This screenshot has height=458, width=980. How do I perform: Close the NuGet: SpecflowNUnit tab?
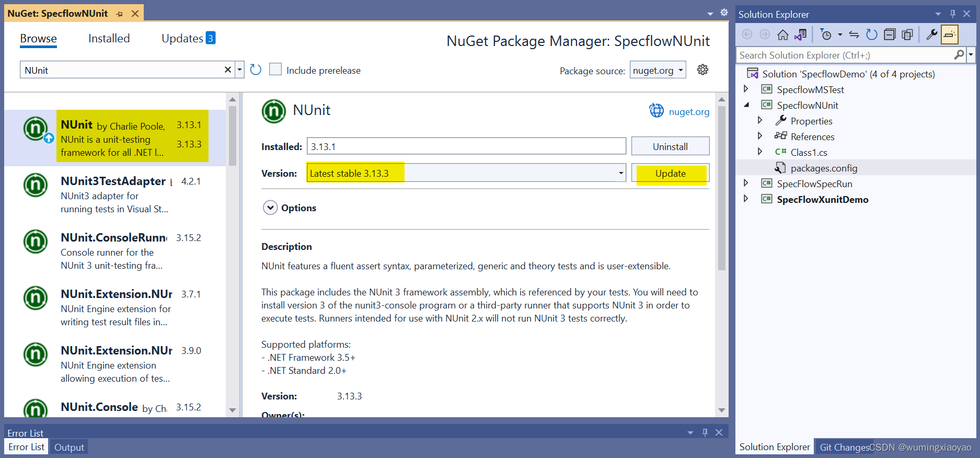[x=135, y=14]
